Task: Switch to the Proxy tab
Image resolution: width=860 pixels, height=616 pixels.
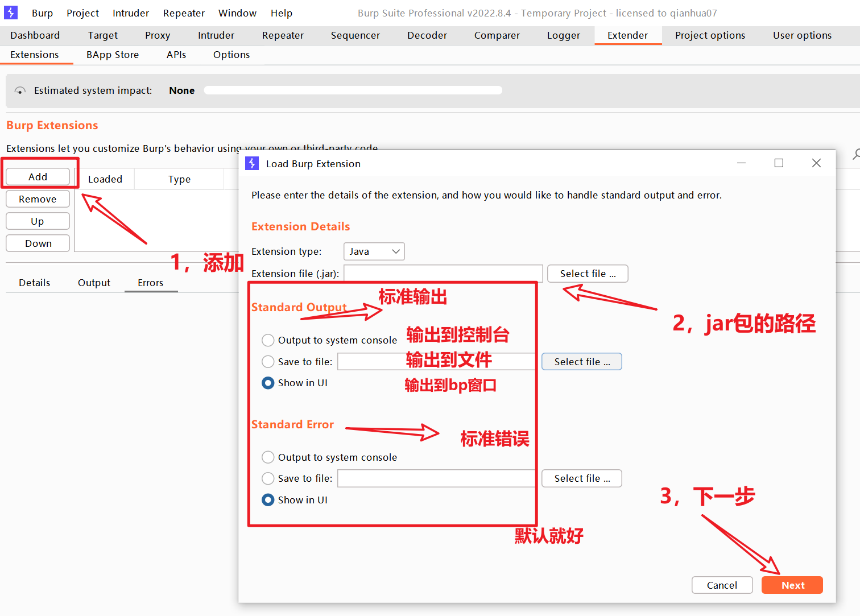Action: pos(158,35)
